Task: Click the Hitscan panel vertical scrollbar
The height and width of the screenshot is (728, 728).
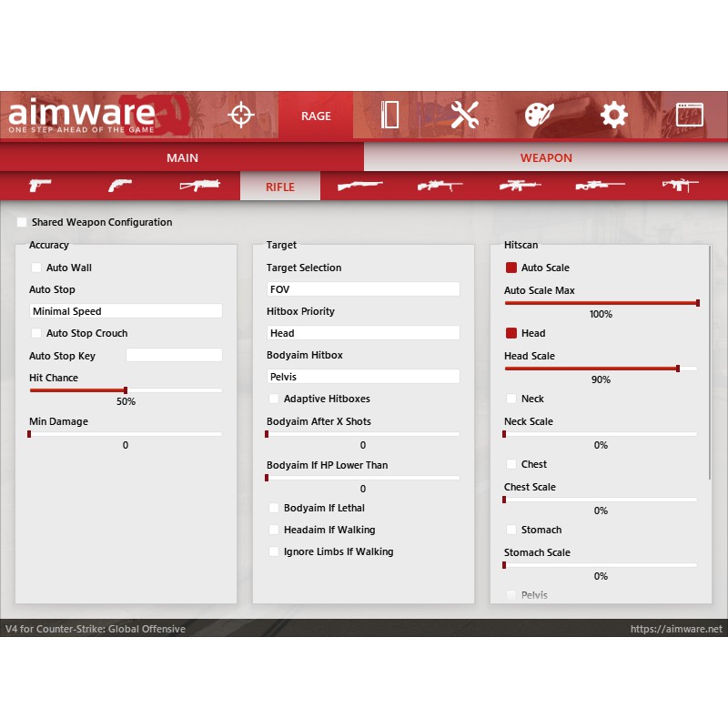Action: (710, 363)
